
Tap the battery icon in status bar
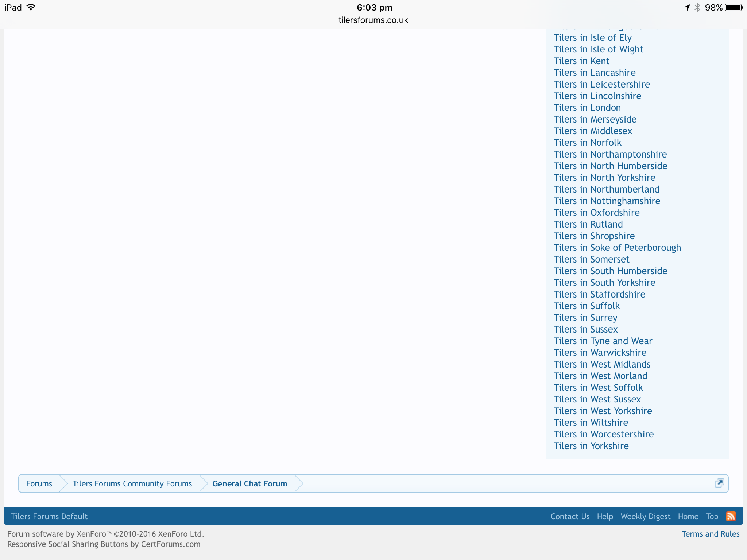click(734, 7)
